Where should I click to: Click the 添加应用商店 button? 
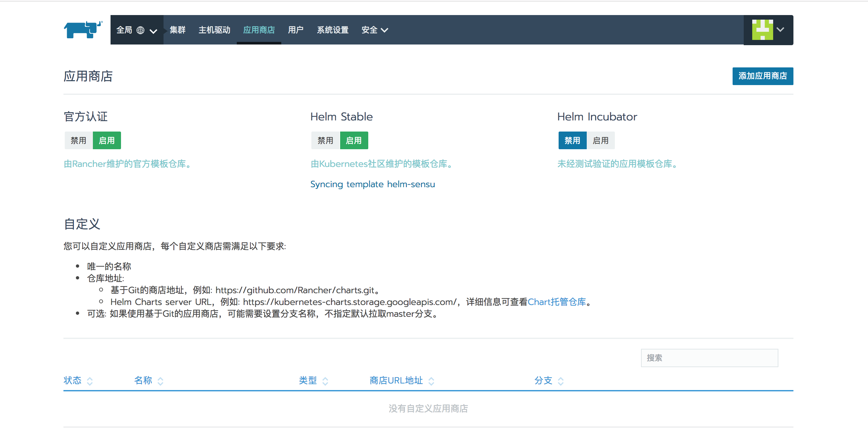click(x=762, y=76)
